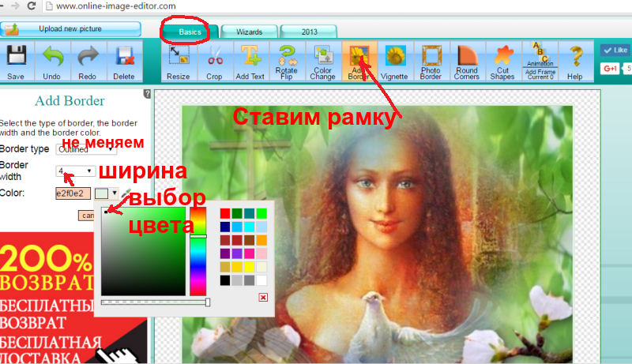This screenshot has width=632, height=364.
Task: Click the Google +1 button
Action: (x=610, y=69)
